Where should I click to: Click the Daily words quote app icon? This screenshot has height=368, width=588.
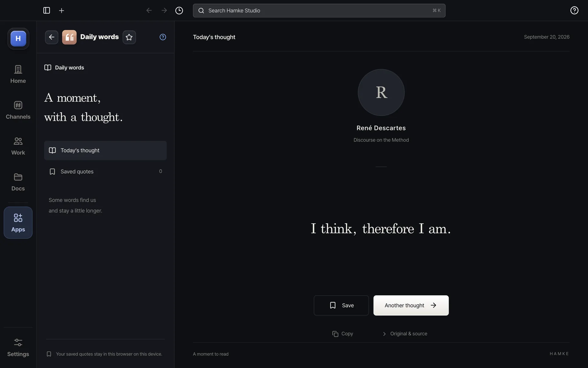coord(69,37)
